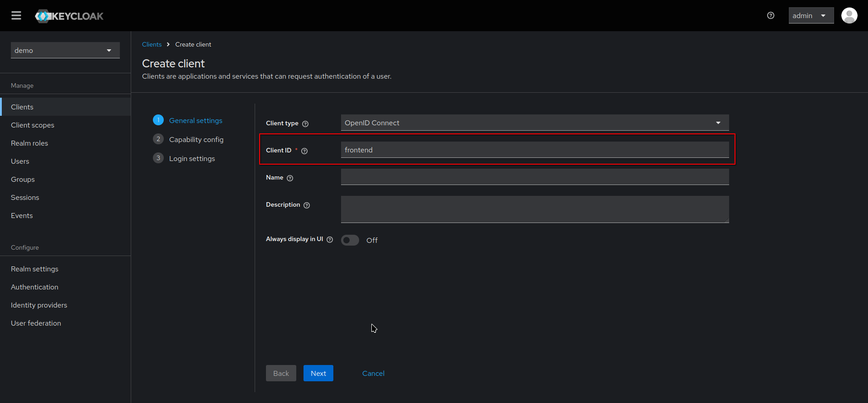The height and width of the screenshot is (403, 868).
Task: Show help for Always display in UI
Action: [330, 240]
